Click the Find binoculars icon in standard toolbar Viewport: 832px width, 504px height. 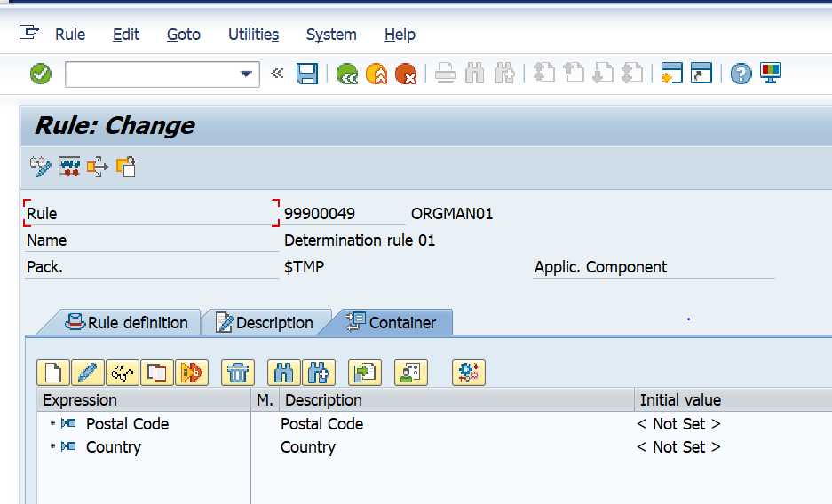(474, 74)
